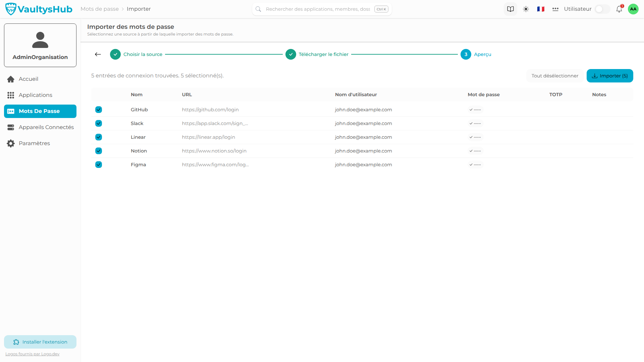Click the Figma masked password badge

point(475,165)
